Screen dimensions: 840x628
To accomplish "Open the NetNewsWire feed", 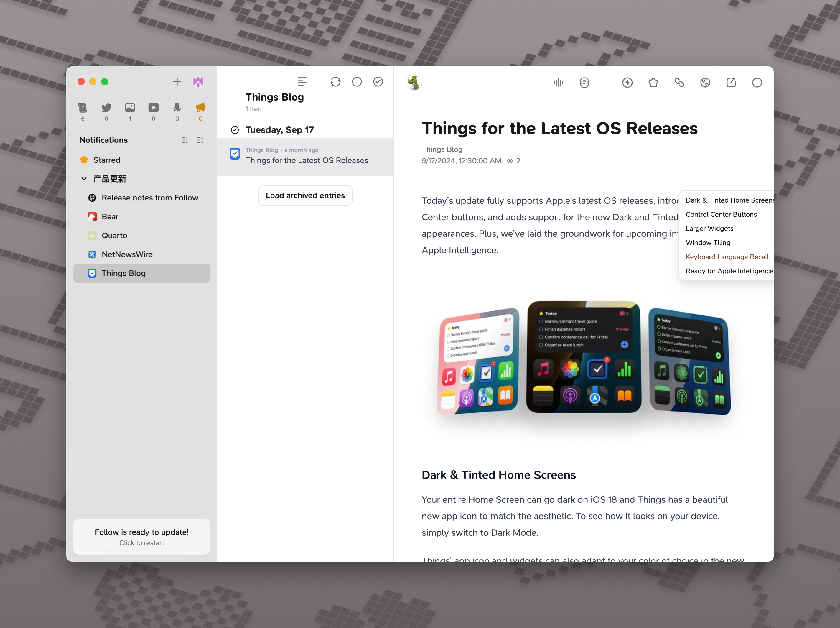I will click(142, 254).
